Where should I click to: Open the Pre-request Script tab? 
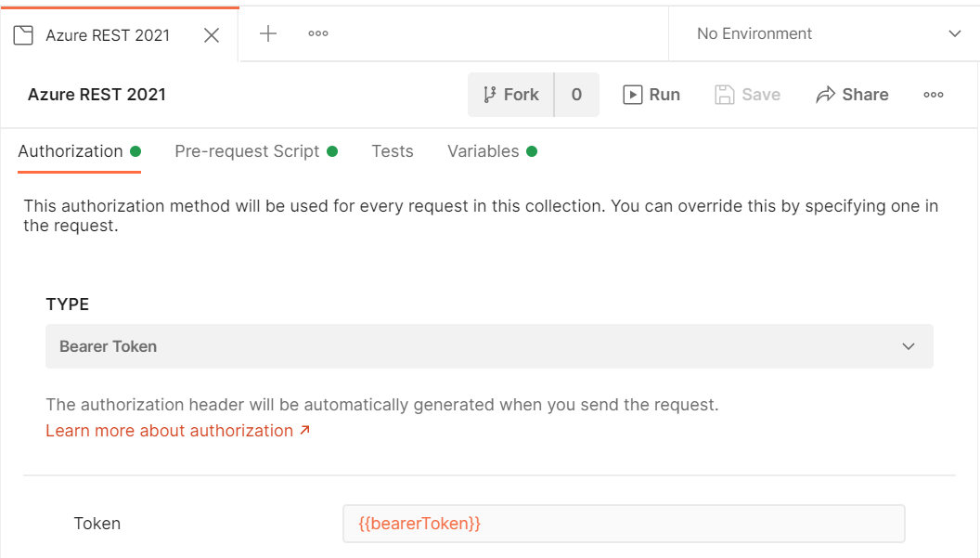[x=247, y=150]
